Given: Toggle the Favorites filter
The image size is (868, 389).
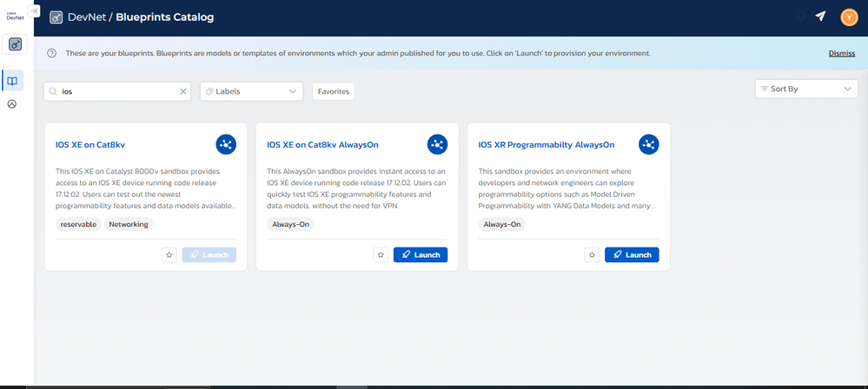Looking at the screenshot, I should point(334,91).
